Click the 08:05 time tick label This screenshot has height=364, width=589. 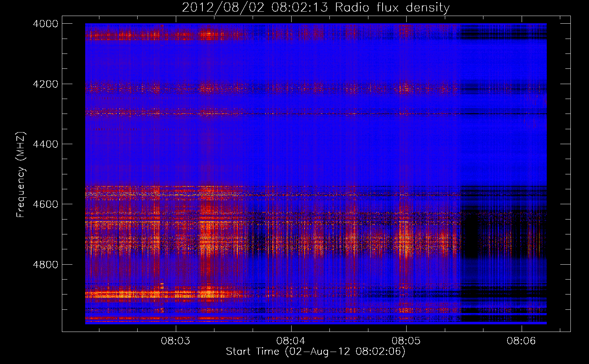coord(406,341)
